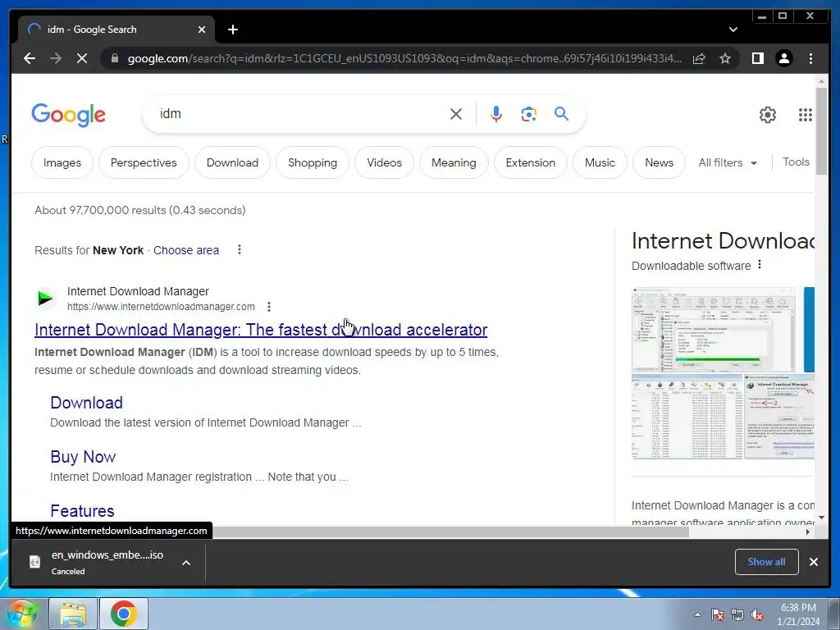The image size is (840, 630).
Task: Switch to News results
Action: (659, 162)
